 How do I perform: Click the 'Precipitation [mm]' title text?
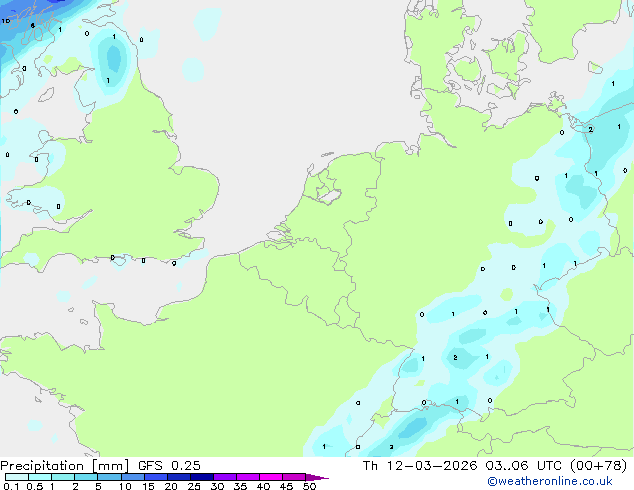coord(64,466)
